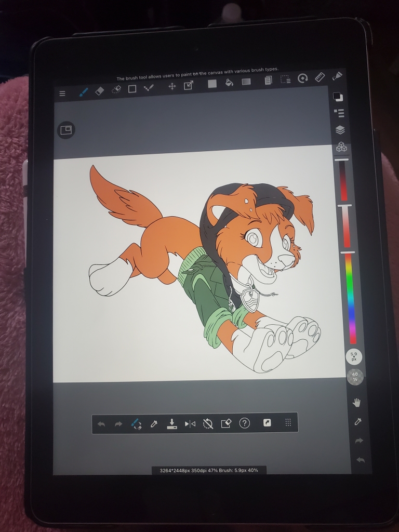Toggle canvas horizontal flip
Viewport: 399px width, 532px height.
pyautogui.click(x=190, y=424)
